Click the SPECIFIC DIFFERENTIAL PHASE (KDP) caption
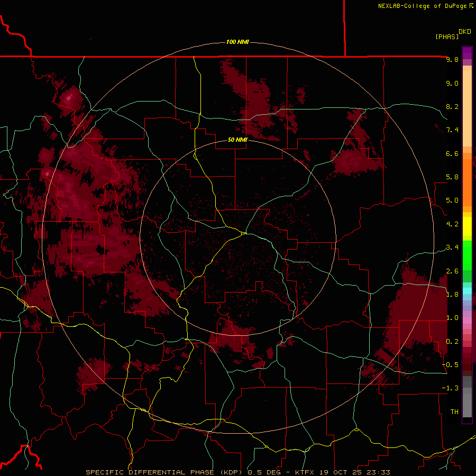Screen dimensions: 476x476 pyautogui.click(x=165, y=472)
